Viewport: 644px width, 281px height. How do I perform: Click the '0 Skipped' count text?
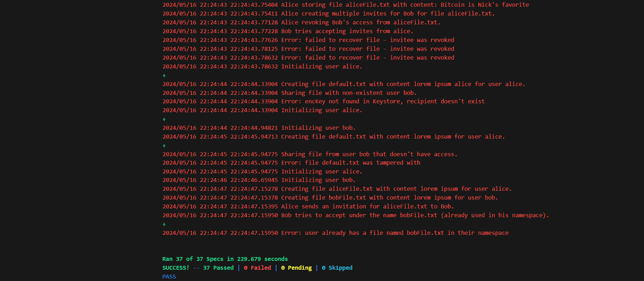[x=337, y=268]
